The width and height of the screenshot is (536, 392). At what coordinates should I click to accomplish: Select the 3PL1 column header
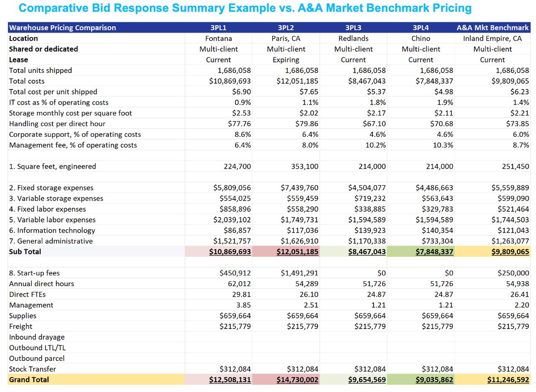point(218,28)
